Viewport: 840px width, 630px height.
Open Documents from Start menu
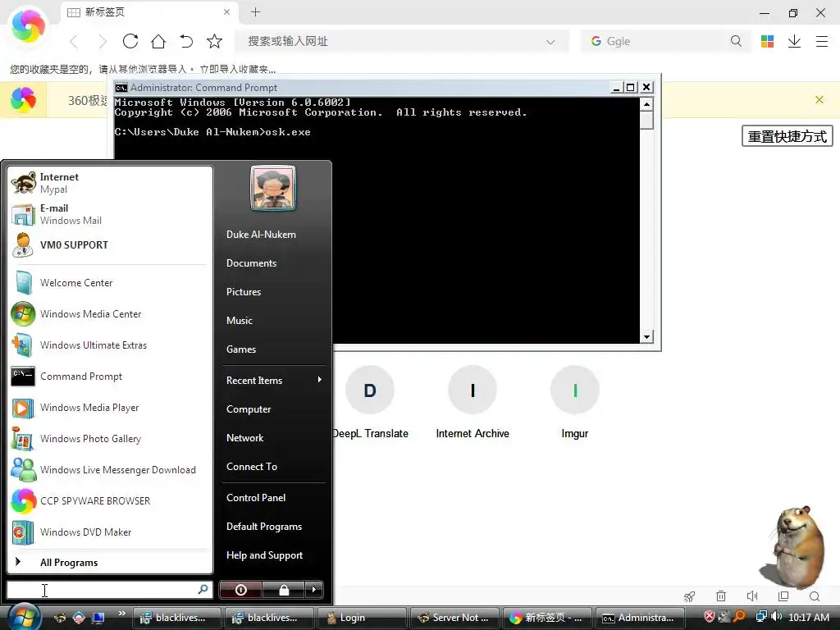tap(251, 263)
